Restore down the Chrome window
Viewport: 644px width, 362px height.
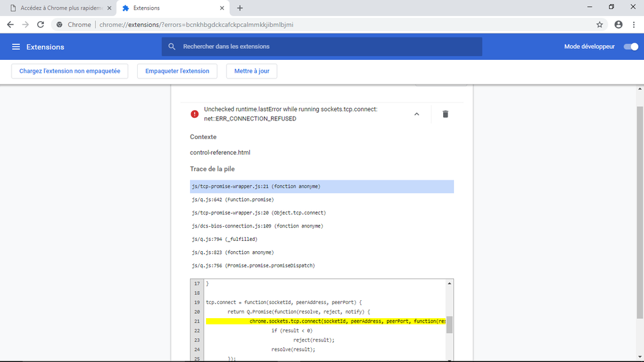click(x=612, y=7)
